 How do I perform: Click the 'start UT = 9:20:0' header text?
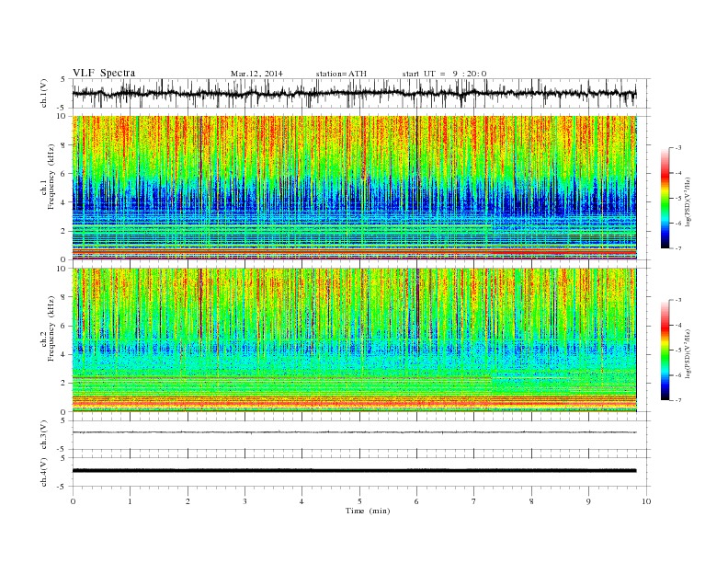point(444,74)
